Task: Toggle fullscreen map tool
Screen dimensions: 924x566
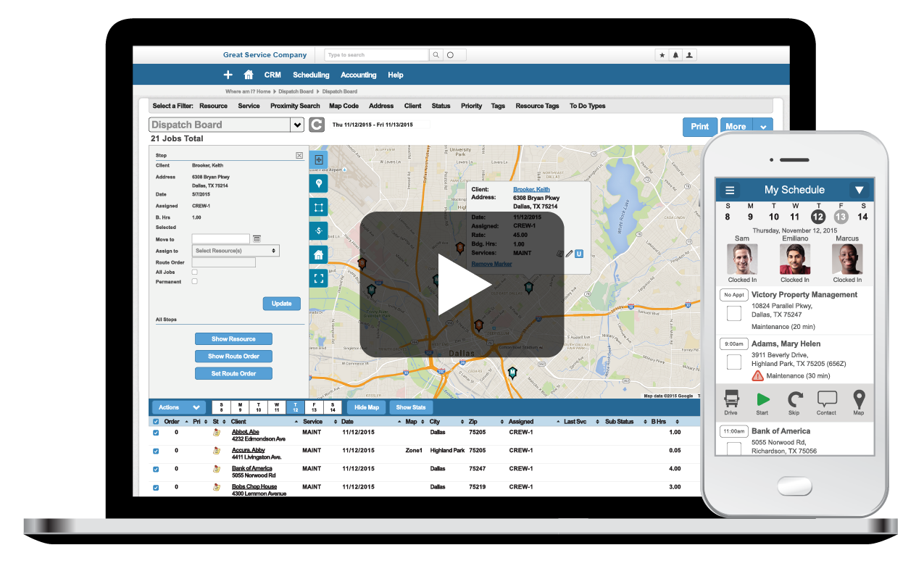Action: click(318, 278)
